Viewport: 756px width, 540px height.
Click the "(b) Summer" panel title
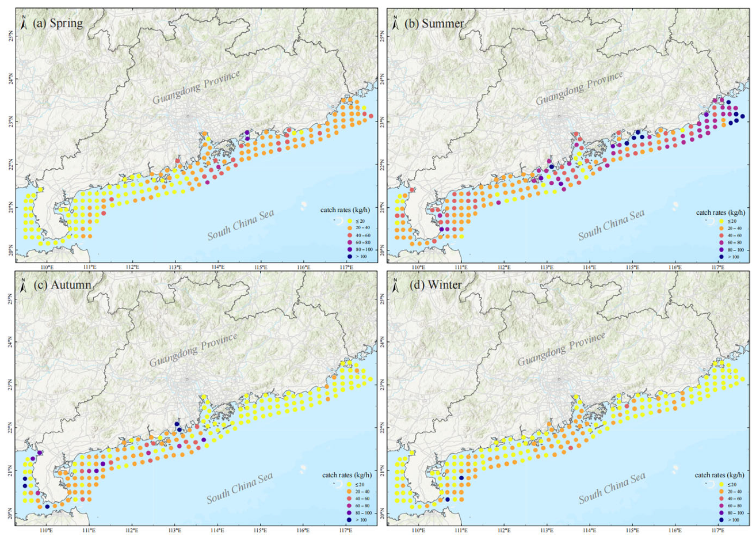coord(434,24)
